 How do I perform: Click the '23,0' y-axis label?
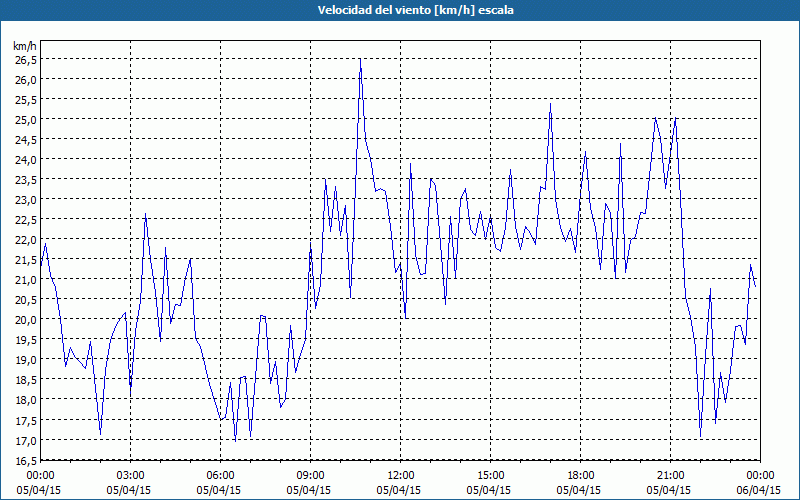click(26, 199)
